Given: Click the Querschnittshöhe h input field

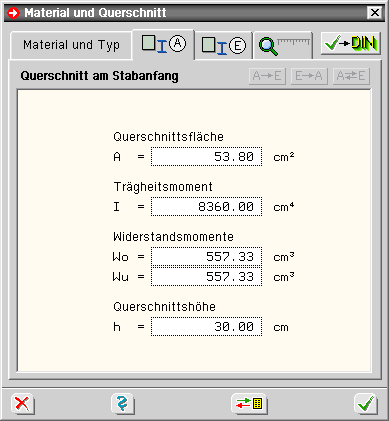Looking at the screenshot, I should [206, 326].
